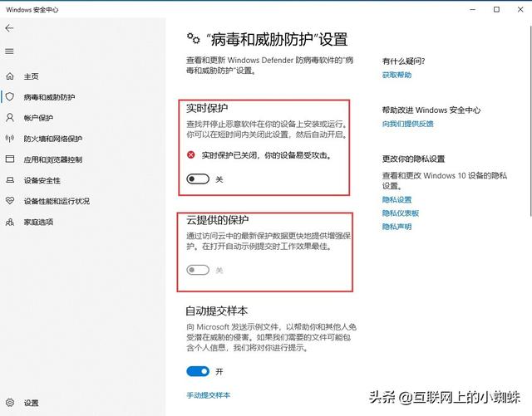Turn off the 自动提交样本 toggle

(198, 371)
